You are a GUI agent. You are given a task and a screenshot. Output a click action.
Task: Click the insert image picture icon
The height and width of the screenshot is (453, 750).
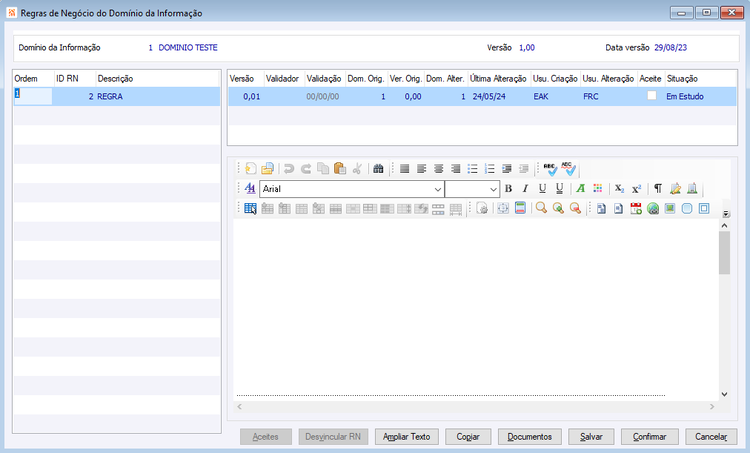670,208
